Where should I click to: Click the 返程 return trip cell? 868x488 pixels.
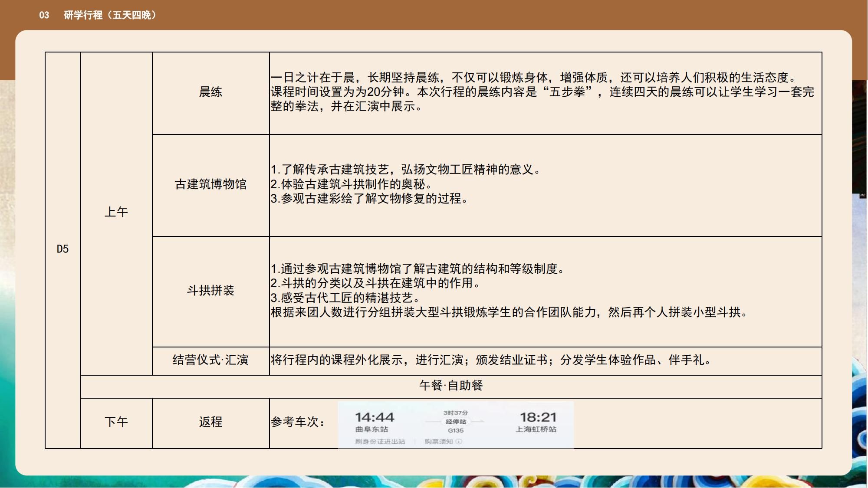click(210, 422)
